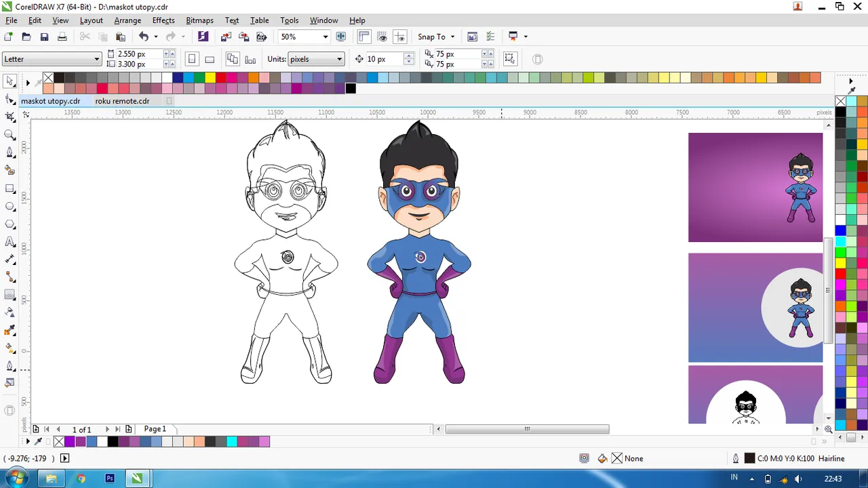
Task: Toggle Treat As Filled button
Action: tap(510, 59)
